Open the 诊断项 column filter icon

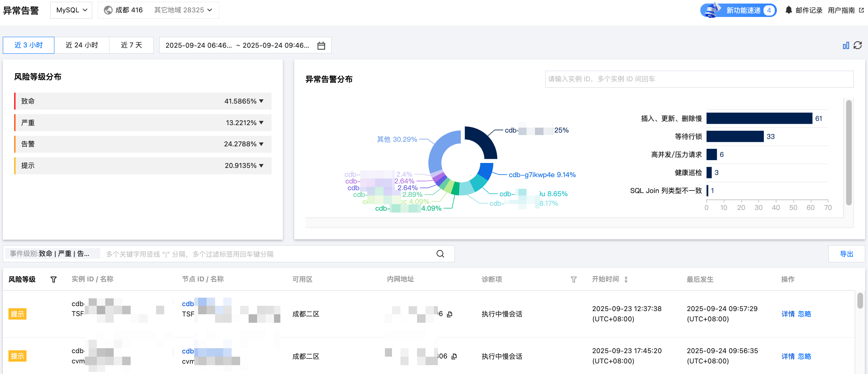(x=573, y=280)
